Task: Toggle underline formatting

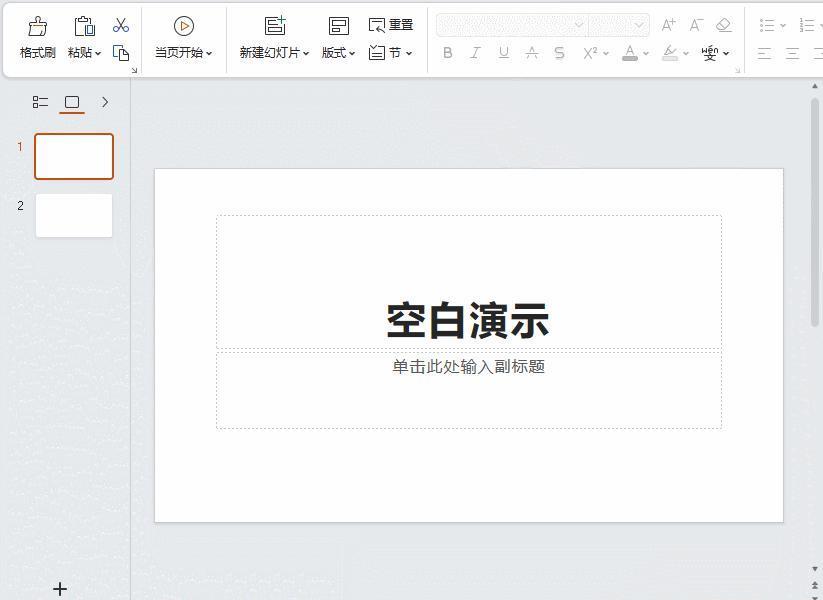Action: click(x=503, y=53)
